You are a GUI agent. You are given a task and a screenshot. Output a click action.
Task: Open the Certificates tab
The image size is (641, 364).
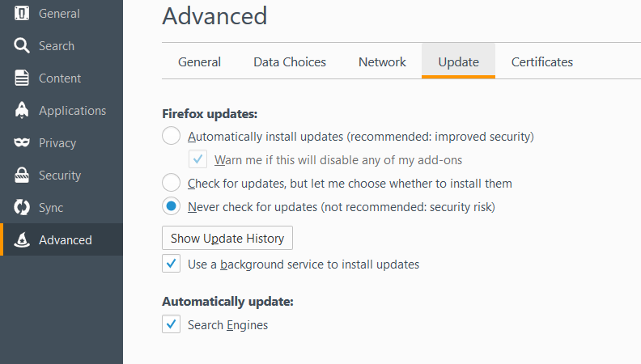tap(541, 61)
